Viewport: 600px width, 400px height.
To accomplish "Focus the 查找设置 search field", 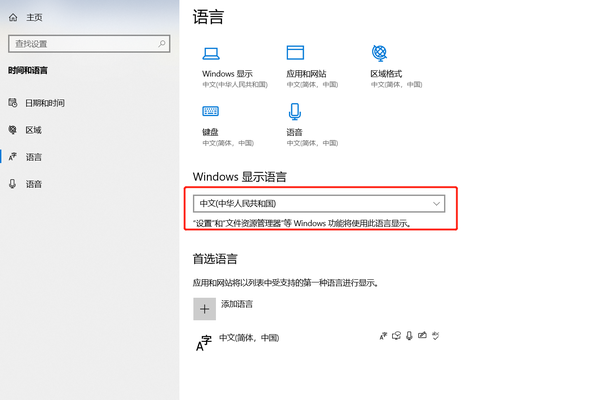I will click(89, 44).
